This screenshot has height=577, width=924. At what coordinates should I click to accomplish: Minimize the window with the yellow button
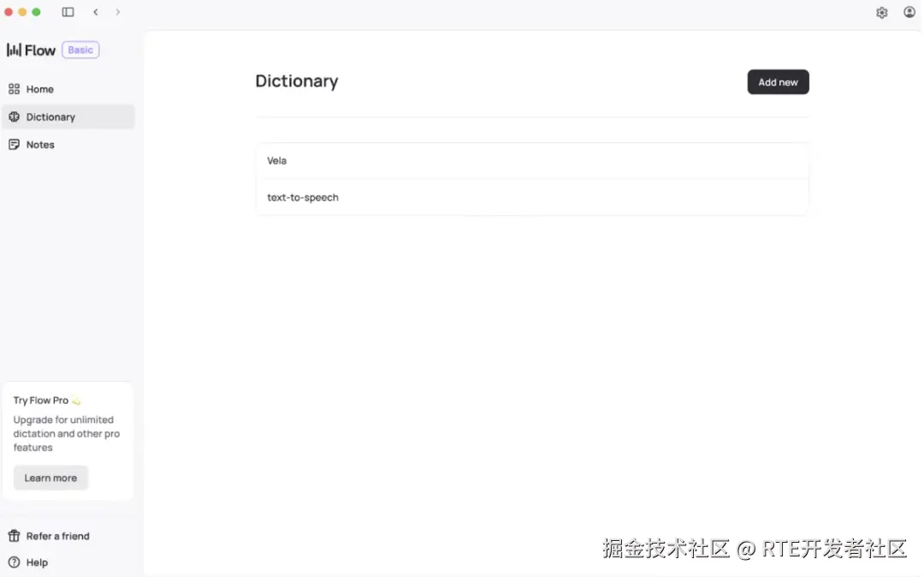pos(22,12)
